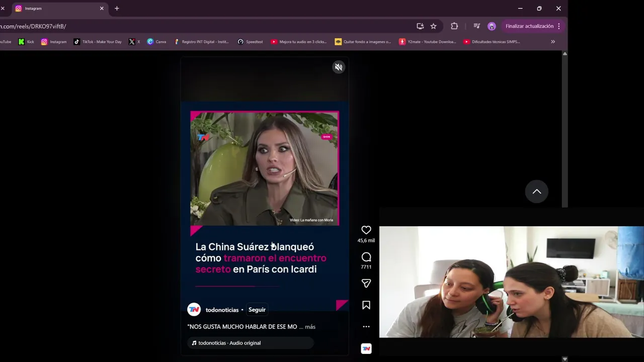644x362 pixels.
Task: Open the Chrome three-dot menu
Action: pos(558,26)
